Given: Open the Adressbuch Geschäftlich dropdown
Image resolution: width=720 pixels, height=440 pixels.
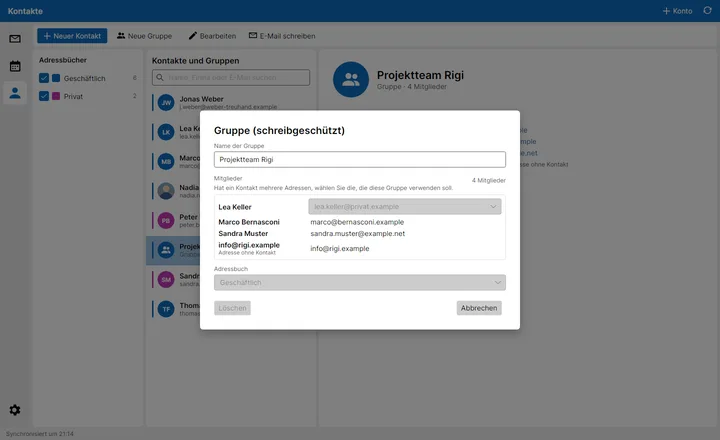Looking at the screenshot, I should click(360, 282).
